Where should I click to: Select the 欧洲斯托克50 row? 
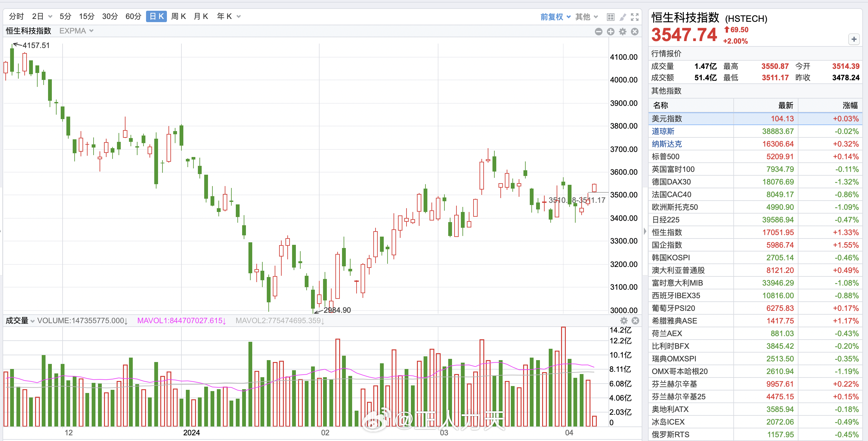755,207
